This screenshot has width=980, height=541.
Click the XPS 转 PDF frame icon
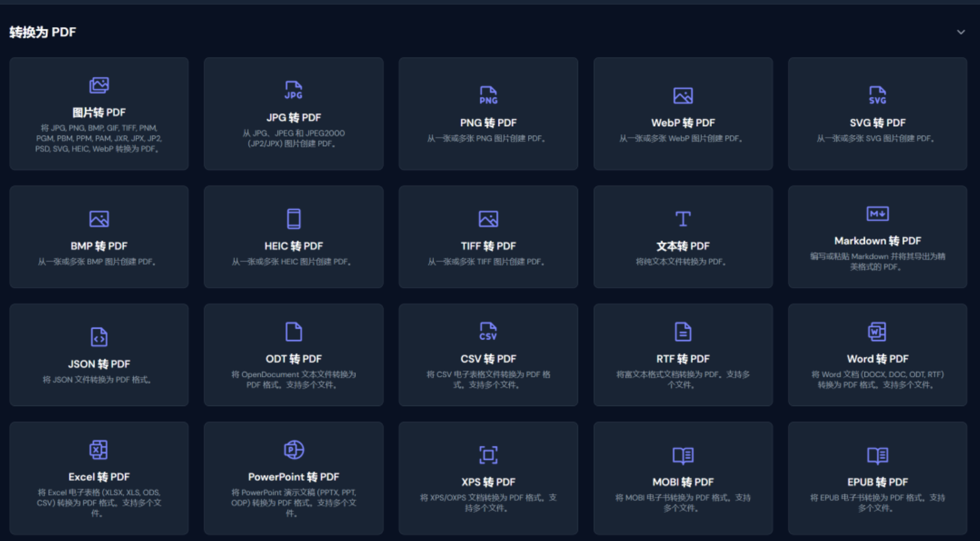pyautogui.click(x=488, y=455)
